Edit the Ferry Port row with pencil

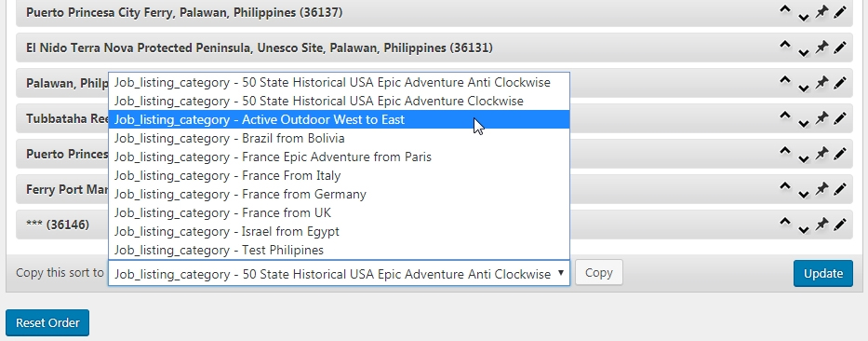[840, 189]
